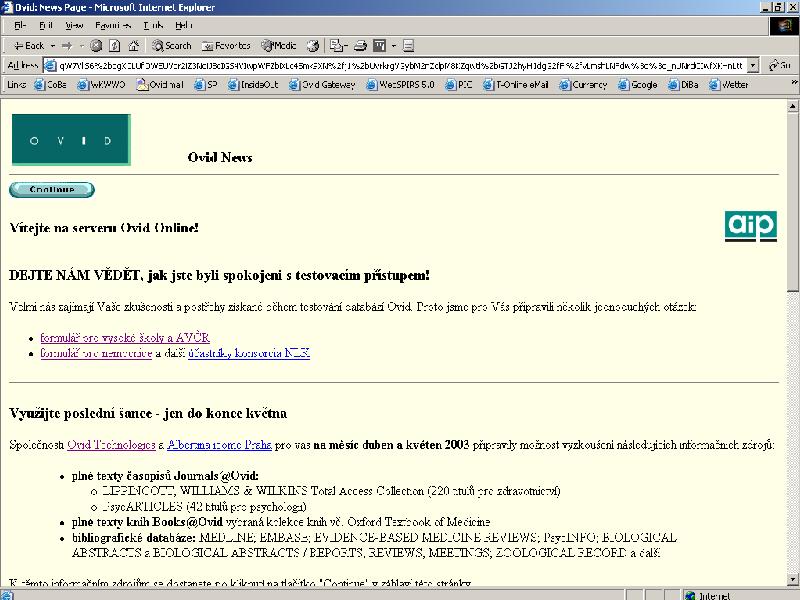Open the SP link in Links bar
Viewport: 800px width, 600px height.
coord(206,85)
